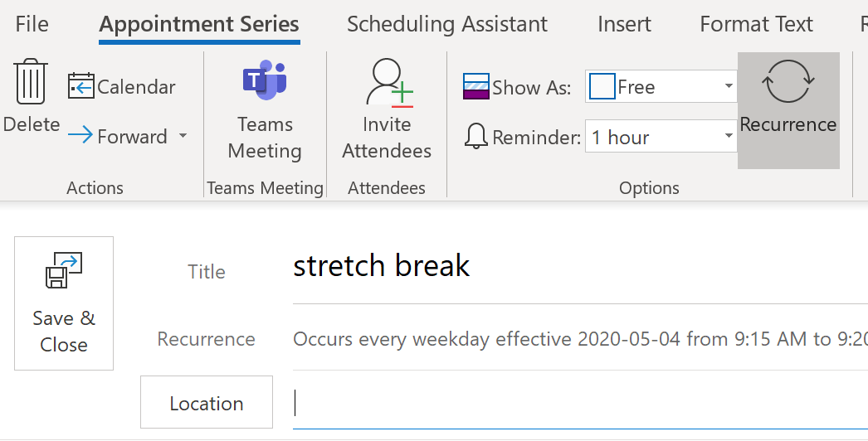Open the File menu tab
The height and width of the screenshot is (441, 868).
32,24
